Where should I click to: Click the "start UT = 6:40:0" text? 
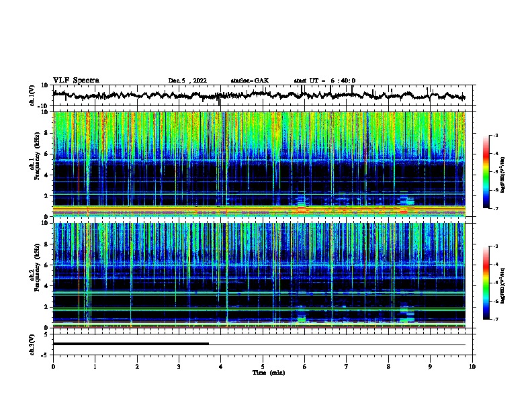point(324,81)
